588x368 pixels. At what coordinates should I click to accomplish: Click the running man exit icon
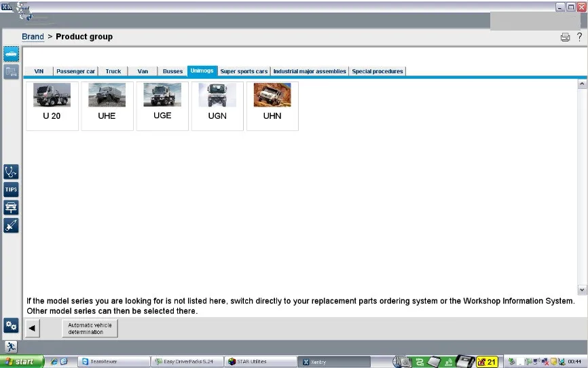[11, 347]
